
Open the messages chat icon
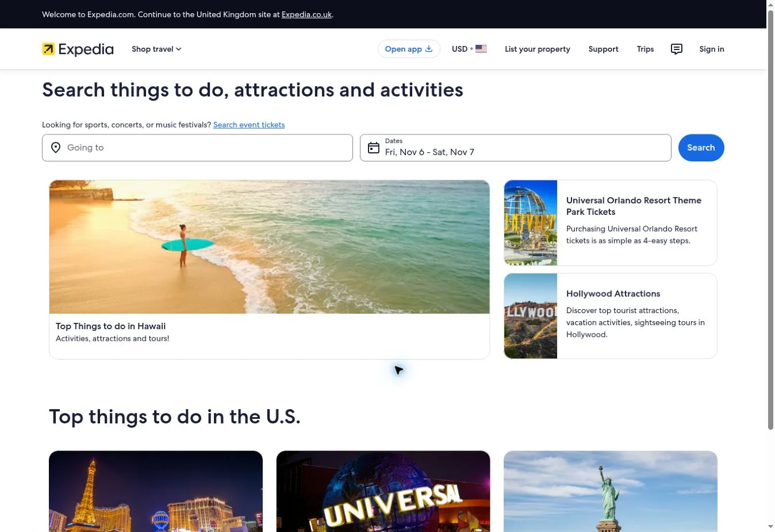(677, 49)
